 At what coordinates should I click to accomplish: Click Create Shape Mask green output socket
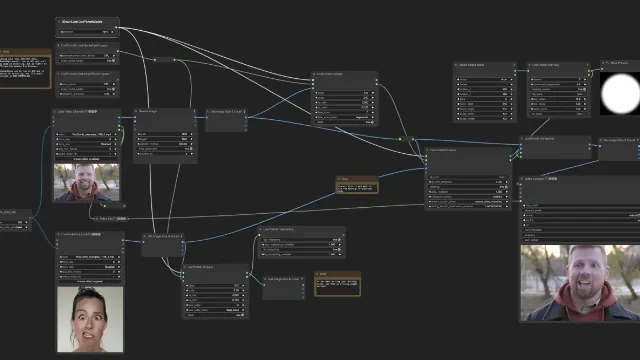click(515, 71)
